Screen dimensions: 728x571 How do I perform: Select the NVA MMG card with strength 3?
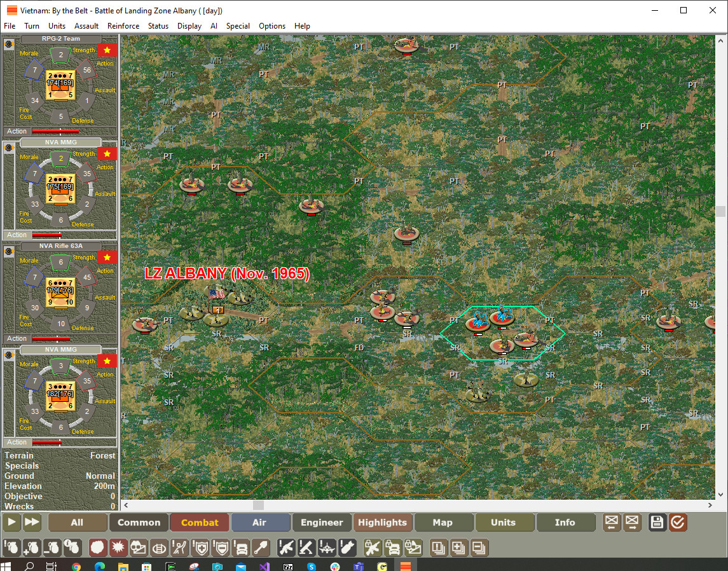pos(60,396)
